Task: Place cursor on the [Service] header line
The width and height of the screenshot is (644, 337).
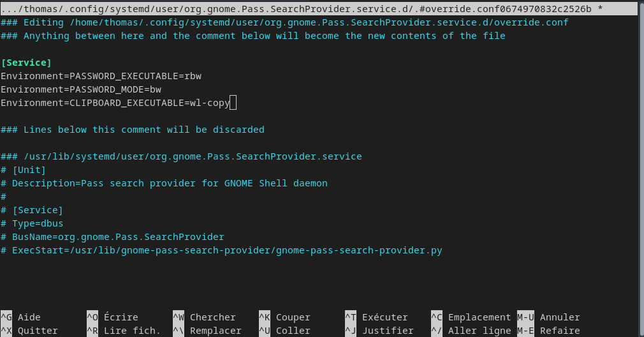Action: 26,63
